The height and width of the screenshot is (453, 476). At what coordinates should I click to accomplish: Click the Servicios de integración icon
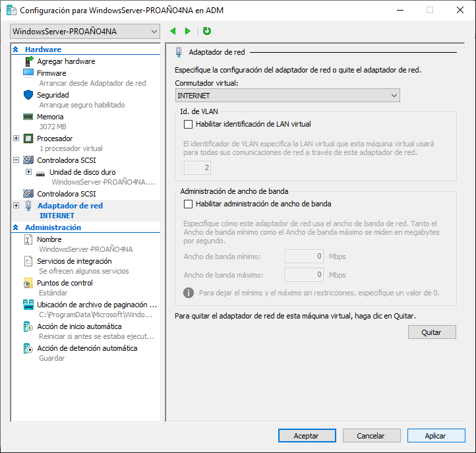pos(28,261)
